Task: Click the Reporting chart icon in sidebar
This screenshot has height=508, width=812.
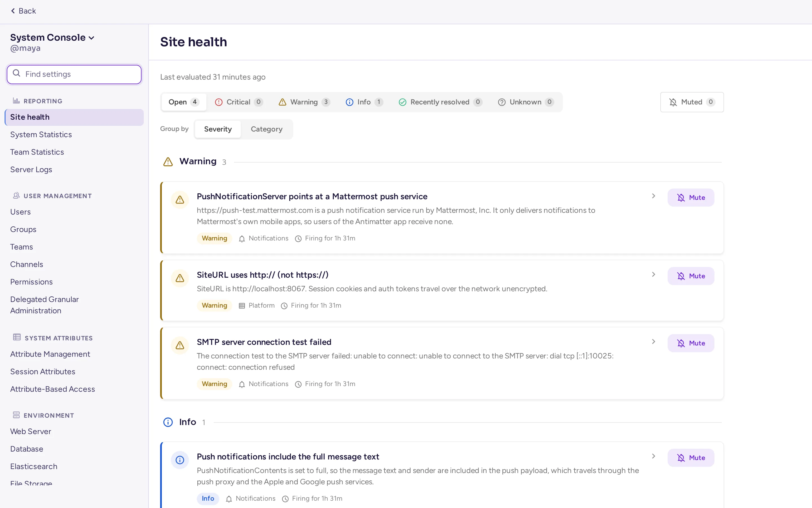Action: (x=16, y=100)
